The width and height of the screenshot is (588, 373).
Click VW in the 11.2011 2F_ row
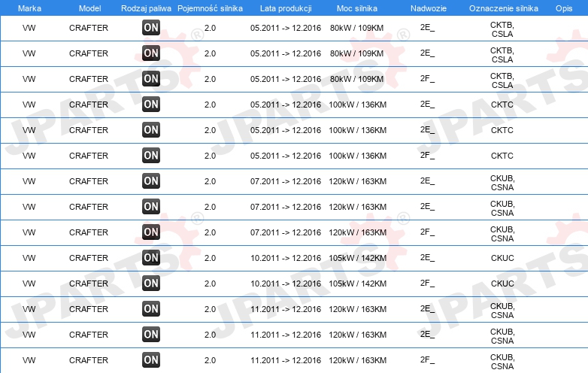click(x=29, y=360)
